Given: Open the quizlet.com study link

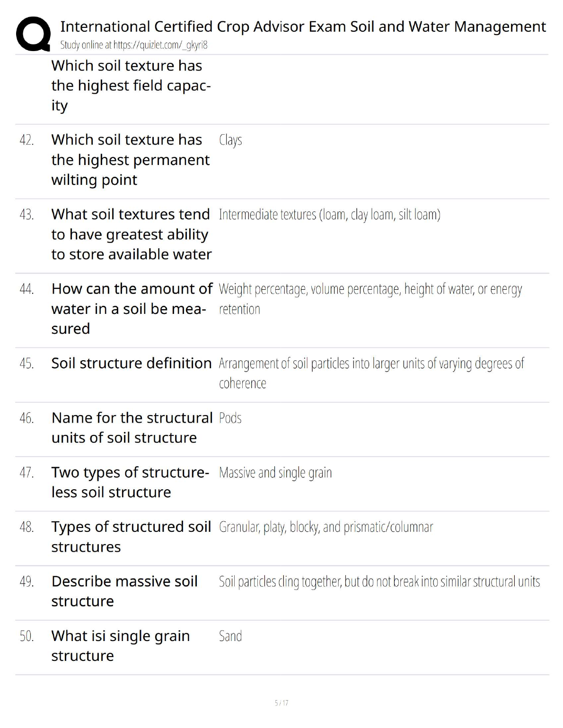Looking at the screenshot, I should click(x=134, y=45).
